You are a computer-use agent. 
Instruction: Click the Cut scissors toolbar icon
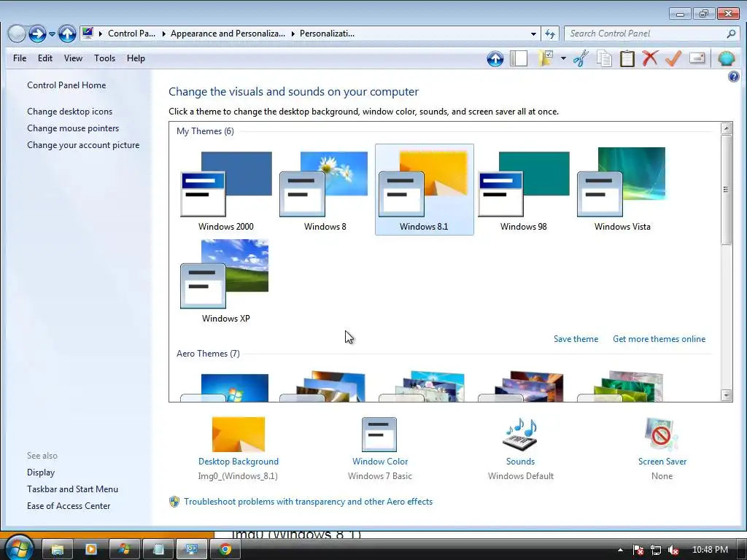click(x=581, y=58)
